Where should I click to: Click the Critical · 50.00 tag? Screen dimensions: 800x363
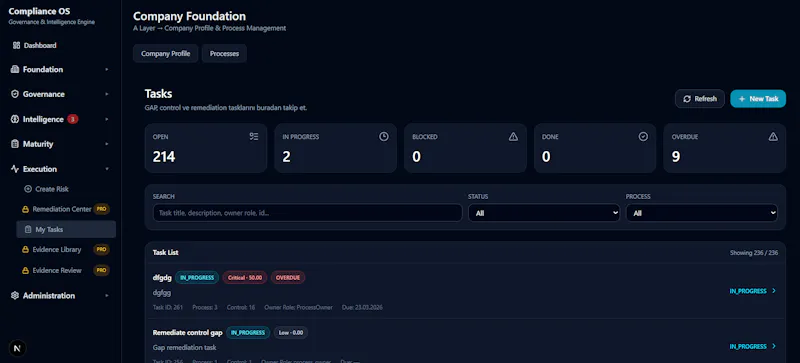245,278
